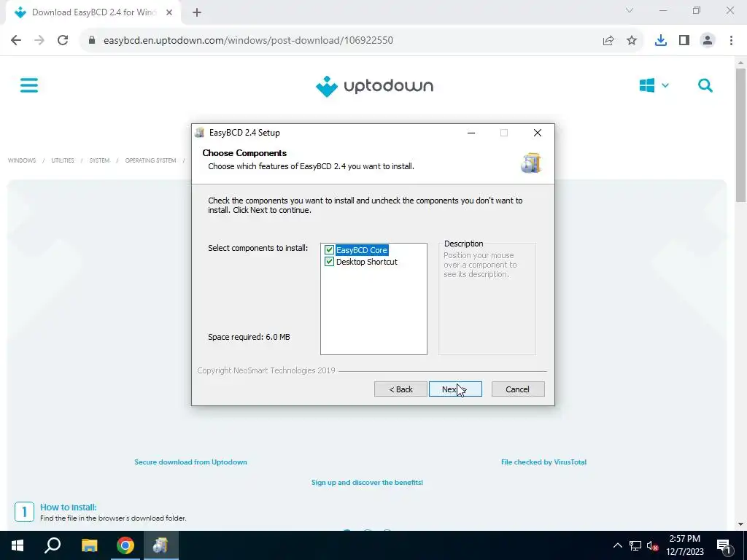The width and height of the screenshot is (747, 560).
Task: Open Chrome downloads panel
Action: coord(661,41)
